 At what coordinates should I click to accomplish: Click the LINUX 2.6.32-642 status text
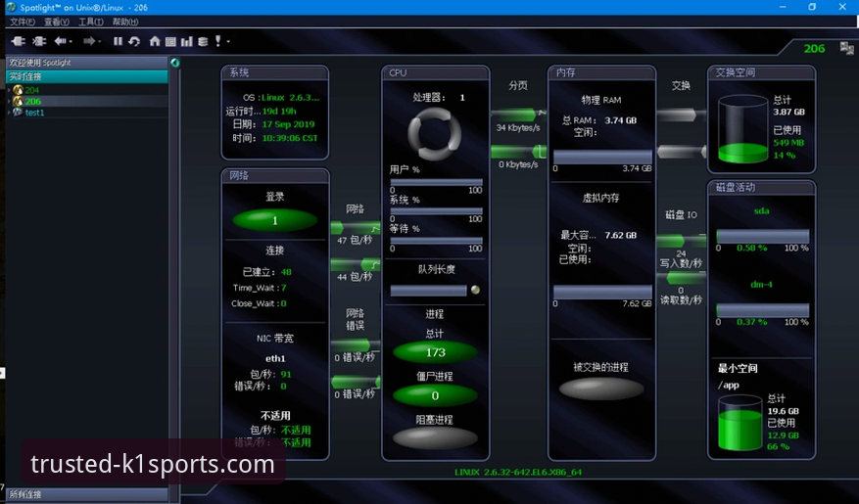coord(518,472)
